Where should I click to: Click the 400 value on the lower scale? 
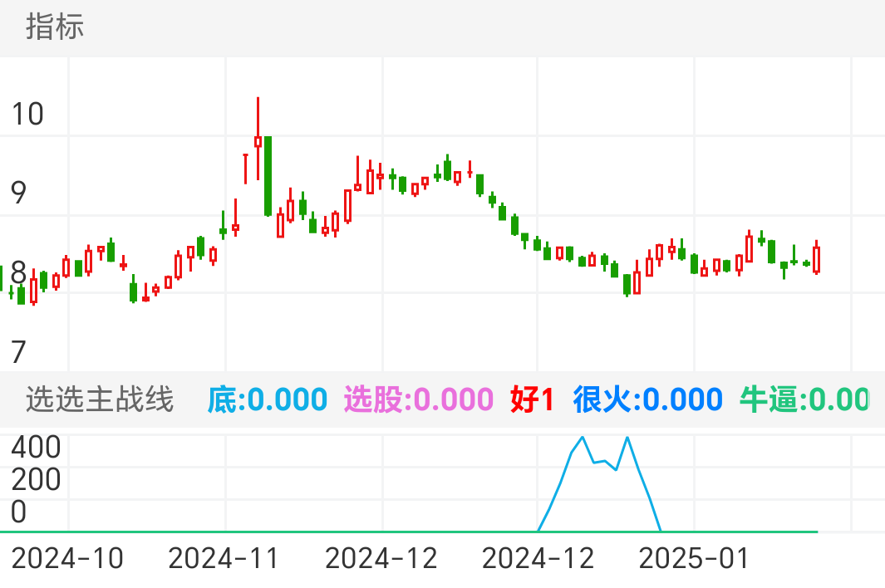point(34,447)
